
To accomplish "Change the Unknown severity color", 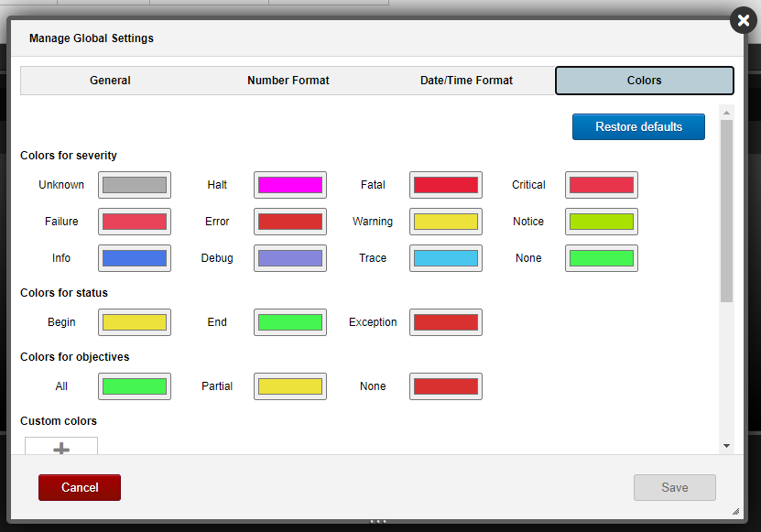I will point(134,184).
